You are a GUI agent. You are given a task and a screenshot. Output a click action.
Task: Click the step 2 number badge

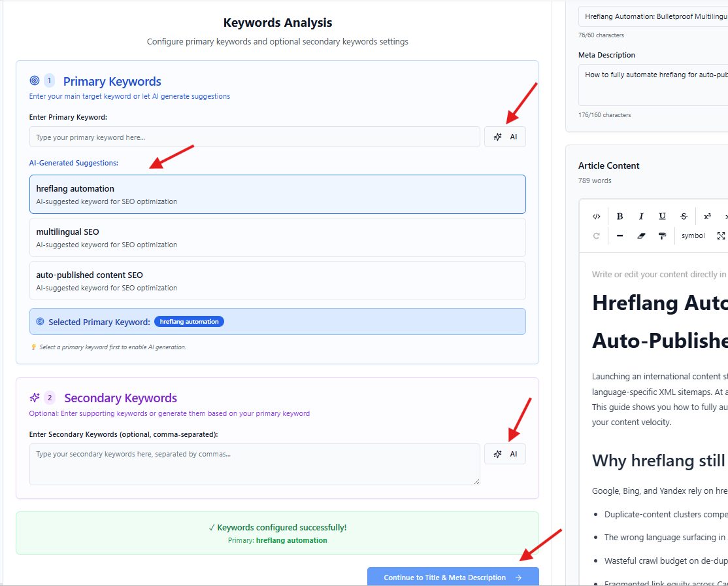50,398
